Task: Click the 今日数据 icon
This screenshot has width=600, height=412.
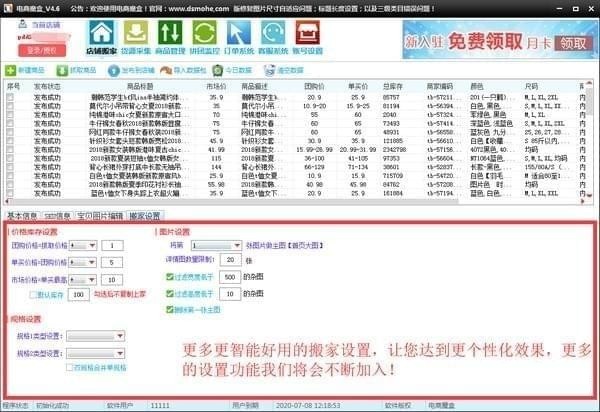Action: [x=217, y=70]
